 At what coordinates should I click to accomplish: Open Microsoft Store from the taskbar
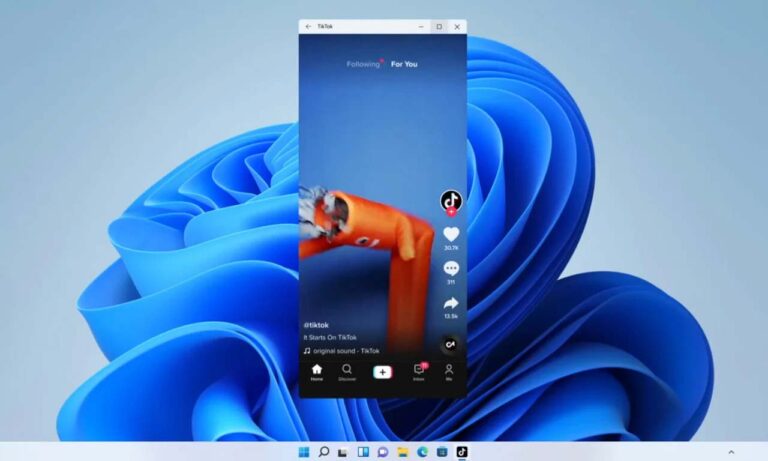pyautogui.click(x=442, y=452)
